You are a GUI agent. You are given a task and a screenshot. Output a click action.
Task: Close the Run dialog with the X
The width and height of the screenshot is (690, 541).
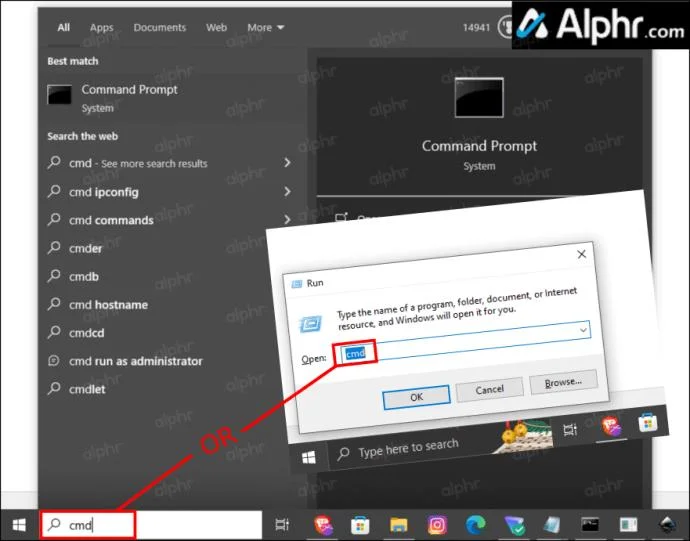(x=581, y=254)
